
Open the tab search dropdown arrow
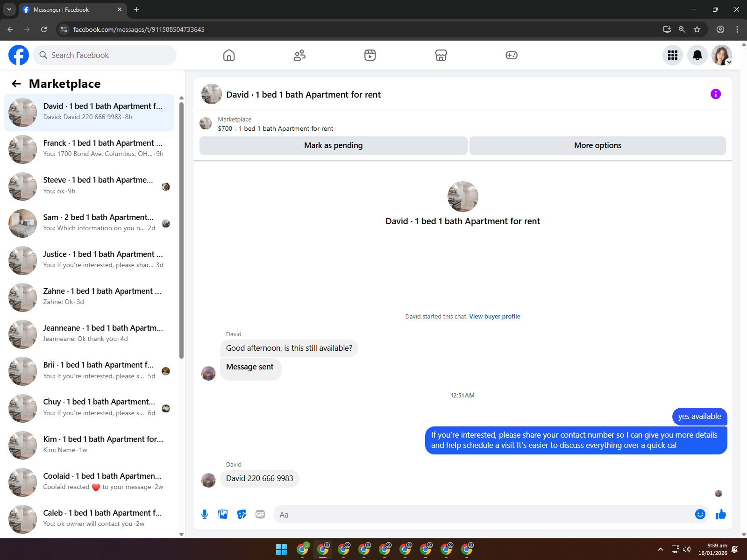pos(9,9)
